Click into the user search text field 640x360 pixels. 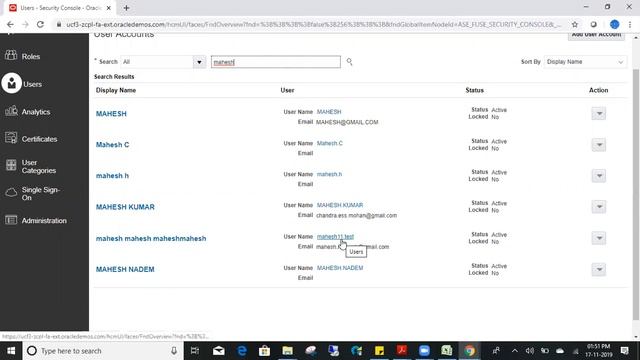pyautogui.click(x=276, y=62)
